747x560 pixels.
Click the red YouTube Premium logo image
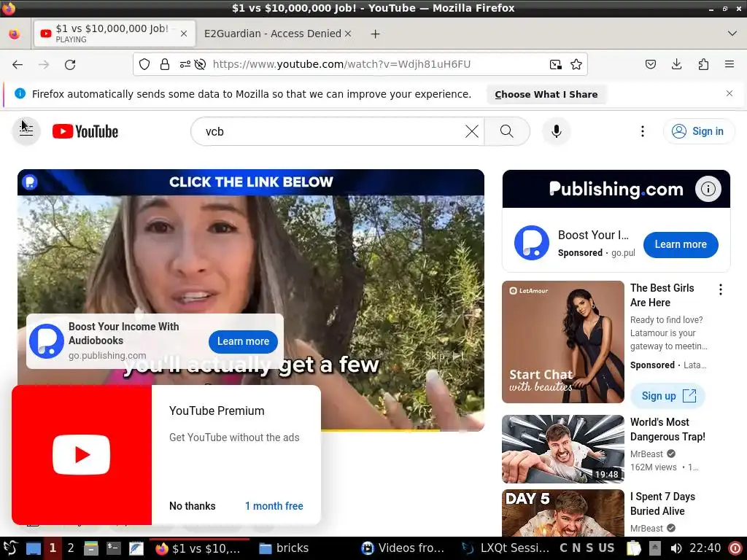[82, 455]
